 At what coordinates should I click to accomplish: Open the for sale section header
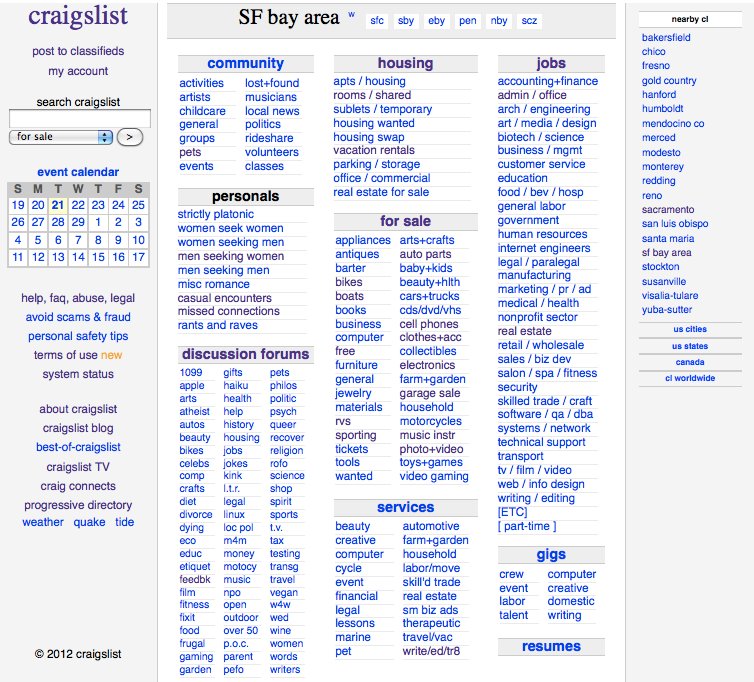pos(405,221)
